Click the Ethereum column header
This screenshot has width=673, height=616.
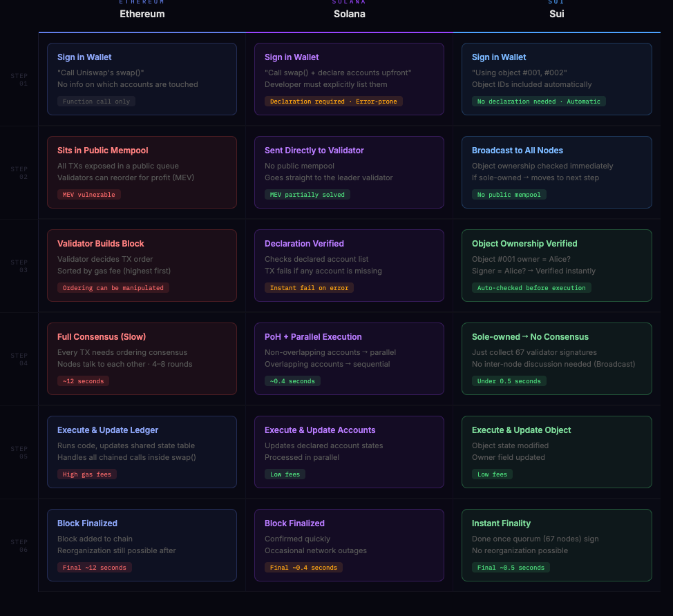(142, 14)
